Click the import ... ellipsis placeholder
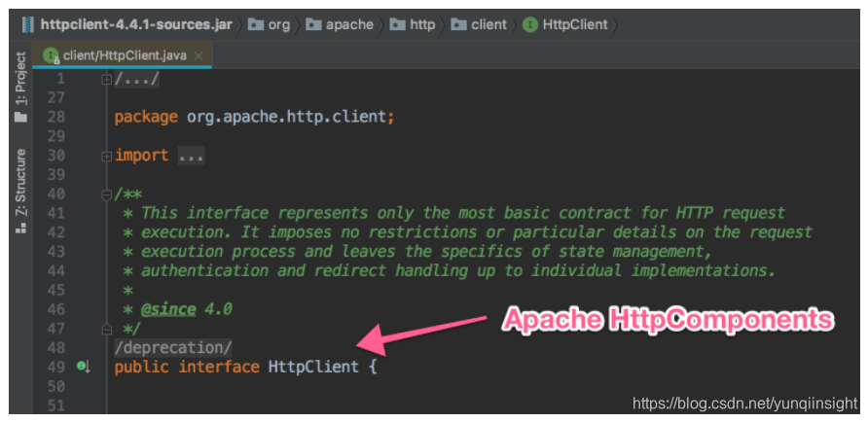The image size is (868, 422). click(191, 156)
